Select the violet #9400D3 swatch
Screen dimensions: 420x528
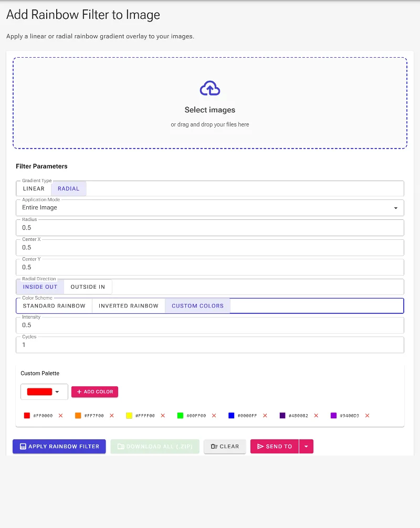(334, 416)
